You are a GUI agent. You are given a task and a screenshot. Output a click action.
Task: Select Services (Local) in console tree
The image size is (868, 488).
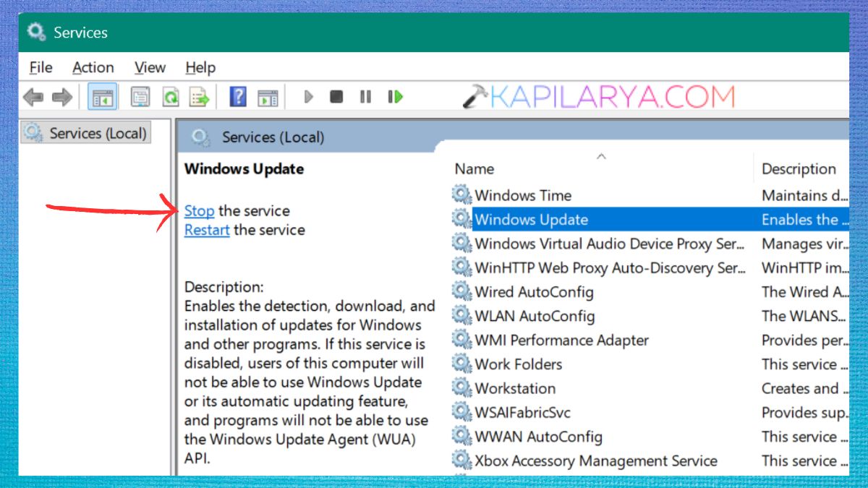(85, 133)
